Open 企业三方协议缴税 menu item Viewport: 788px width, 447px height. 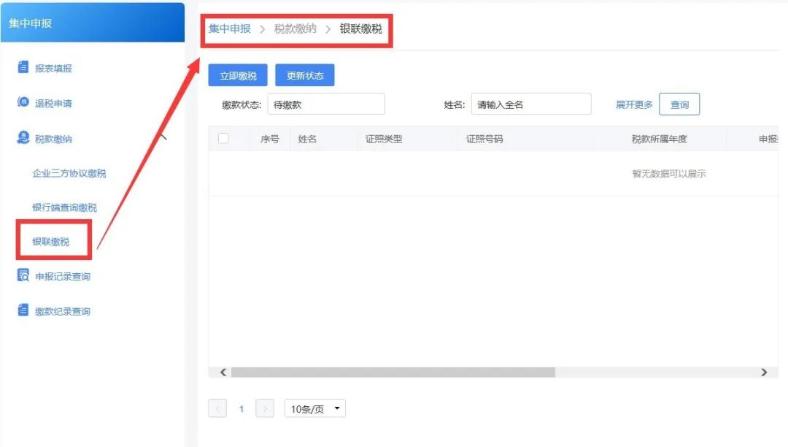coord(69,173)
